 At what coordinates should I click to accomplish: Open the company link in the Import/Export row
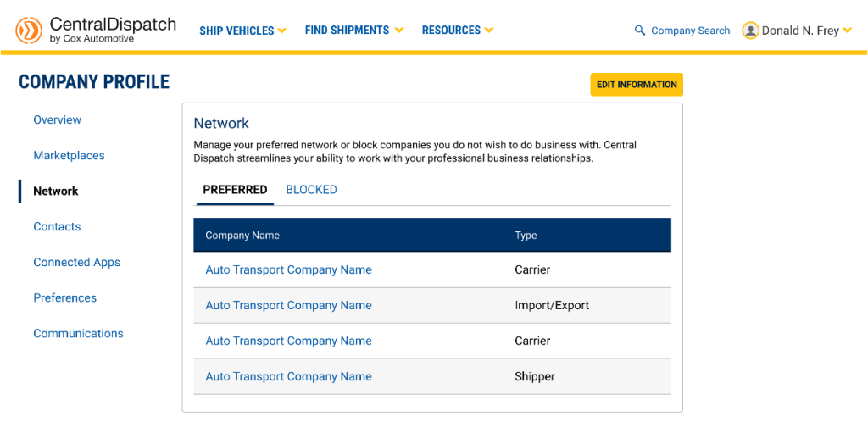pyautogui.click(x=288, y=305)
